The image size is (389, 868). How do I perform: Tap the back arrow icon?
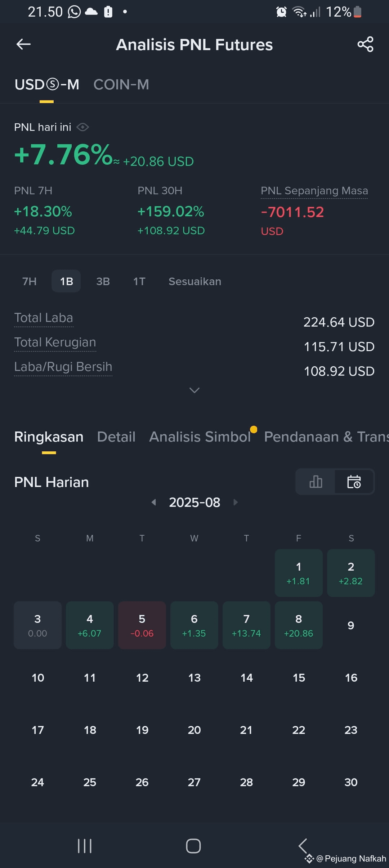click(x=24, y=44)
